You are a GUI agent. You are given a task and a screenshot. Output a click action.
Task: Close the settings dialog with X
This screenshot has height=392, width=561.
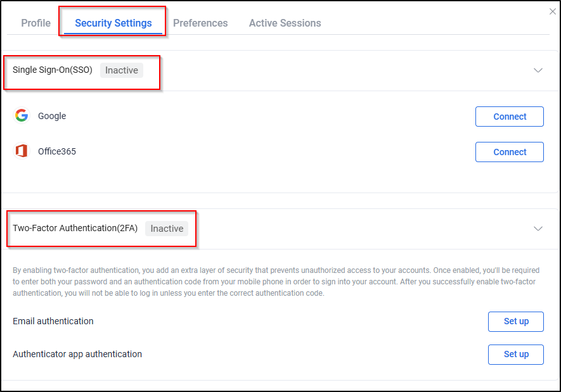coord(552,11)
